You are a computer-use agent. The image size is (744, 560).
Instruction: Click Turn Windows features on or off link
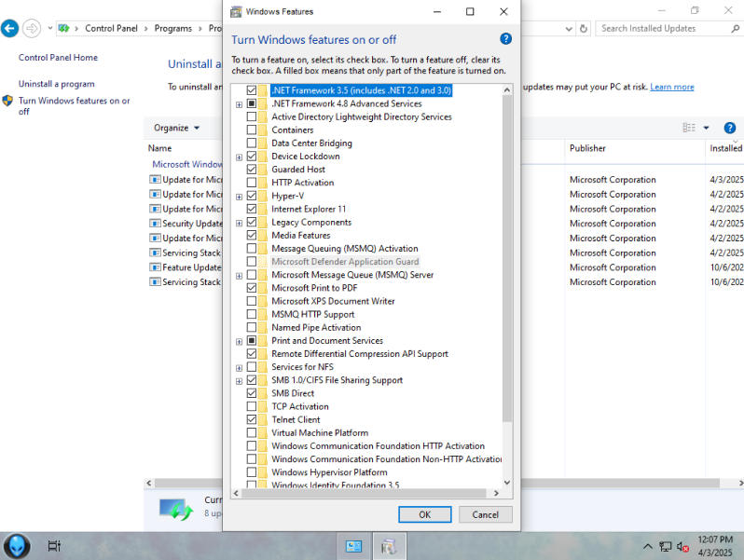pyautogui.click(x=74, y=105)
